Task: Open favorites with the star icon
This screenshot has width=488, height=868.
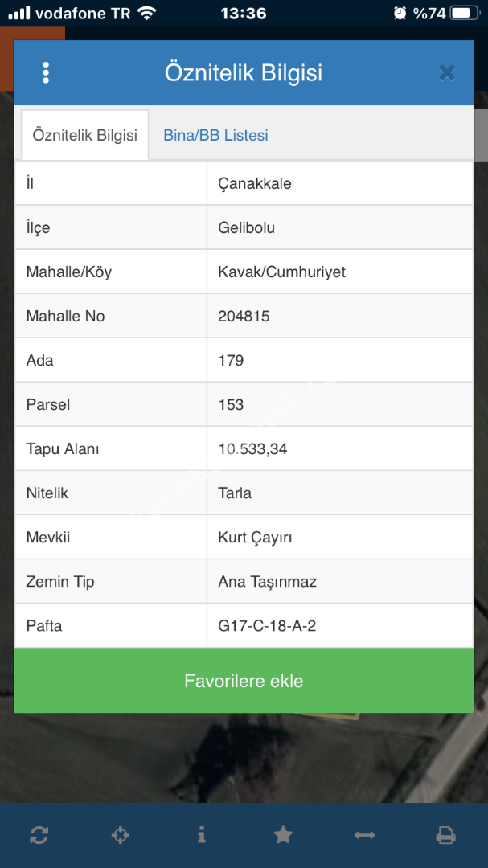Action: (283, 835)
